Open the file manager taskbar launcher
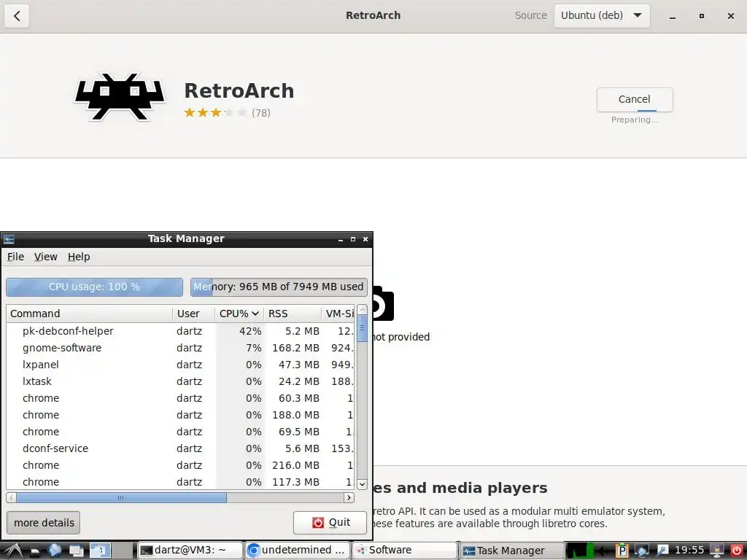Viewport: 747px width, 560px height. tap(35, 551)
